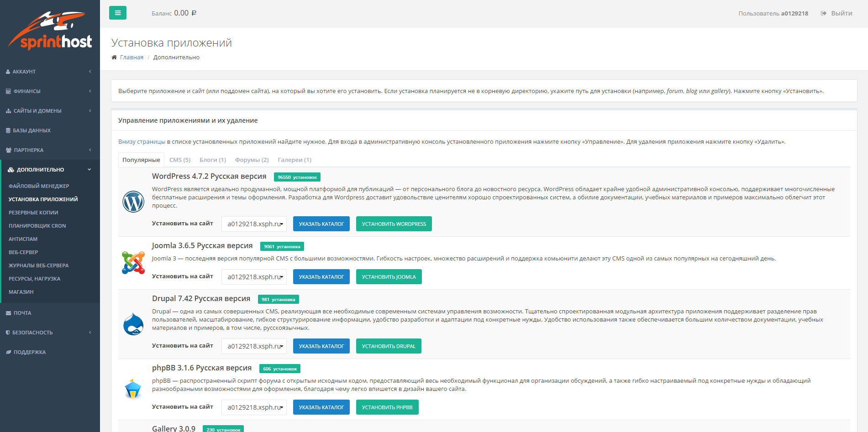Expand the Партнерка menu chevron
868x432 pixels.
[90, 150]
